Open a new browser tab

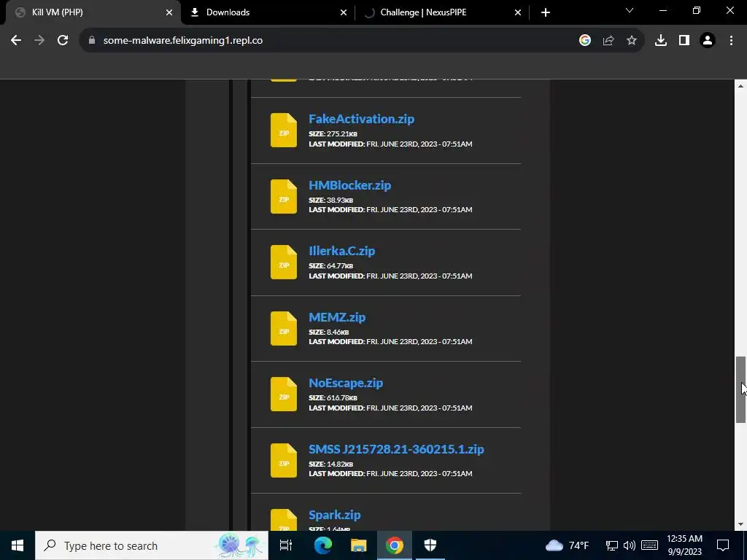546,12
